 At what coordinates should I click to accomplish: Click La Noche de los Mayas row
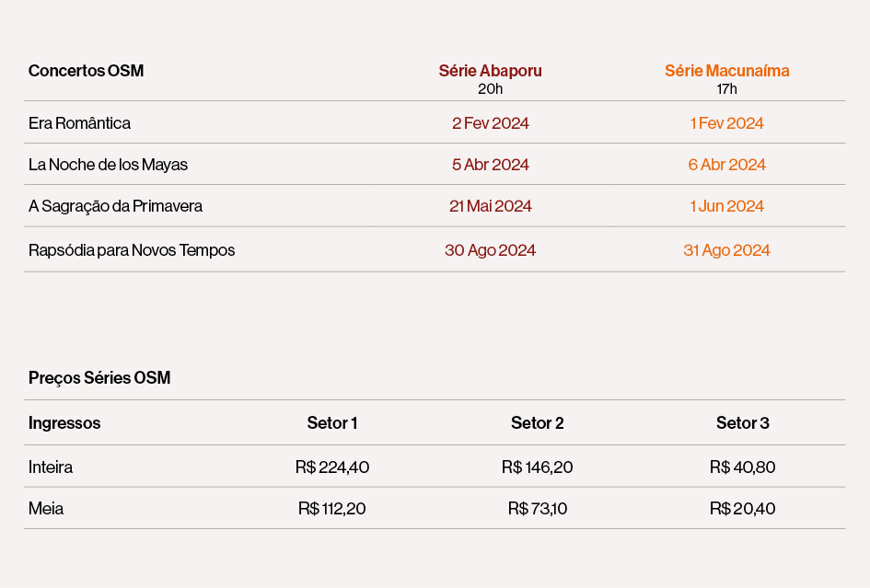point(435,164)
